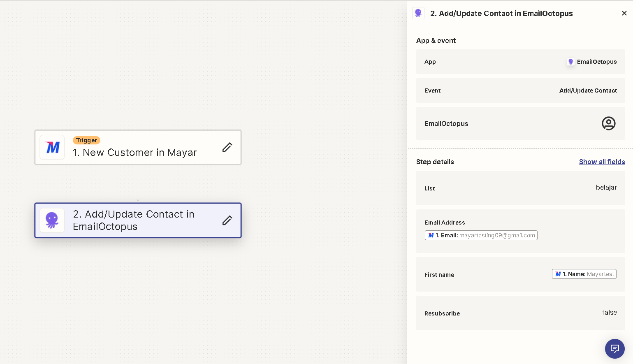
Task: Click the Mayar icon in Email Address pill
Action: 431,235
